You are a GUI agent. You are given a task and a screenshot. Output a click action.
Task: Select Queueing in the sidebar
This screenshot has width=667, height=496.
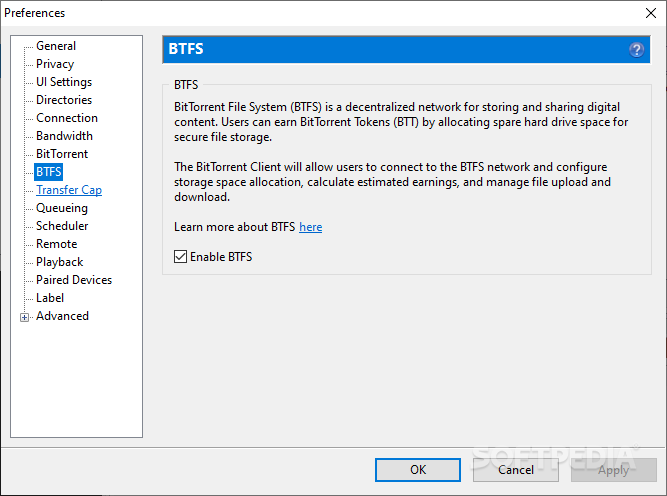pos(62,208)
